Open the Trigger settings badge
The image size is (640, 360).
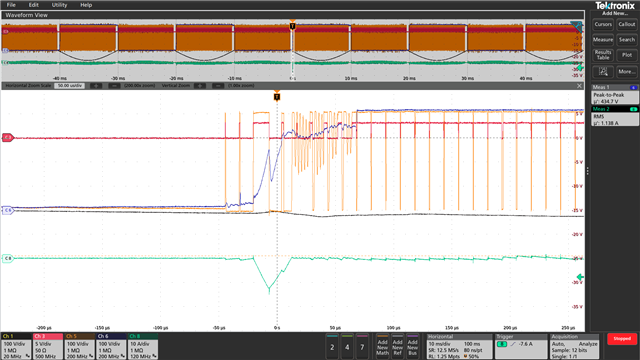coord(521,346)
